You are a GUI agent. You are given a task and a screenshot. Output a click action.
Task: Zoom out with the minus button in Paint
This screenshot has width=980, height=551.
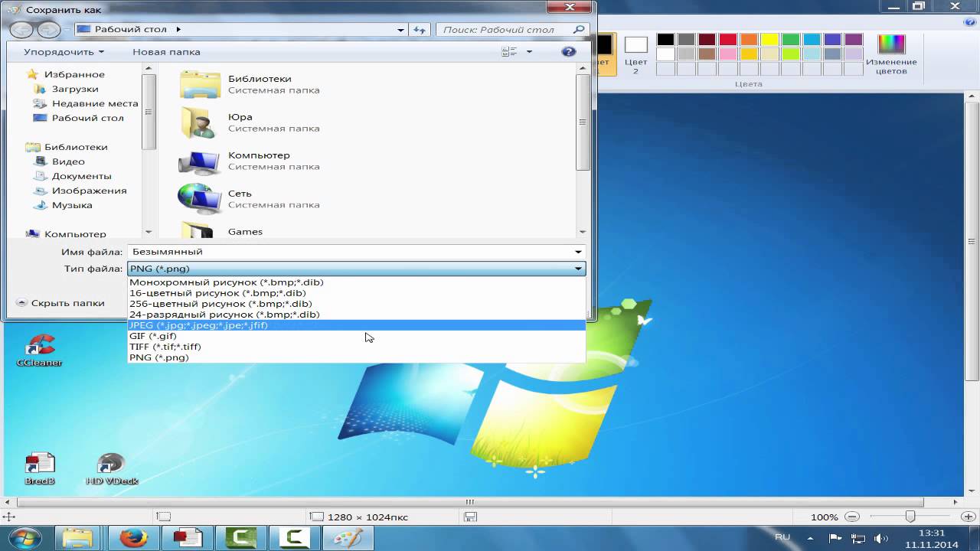pyautogui.click(x=853, y=517)
